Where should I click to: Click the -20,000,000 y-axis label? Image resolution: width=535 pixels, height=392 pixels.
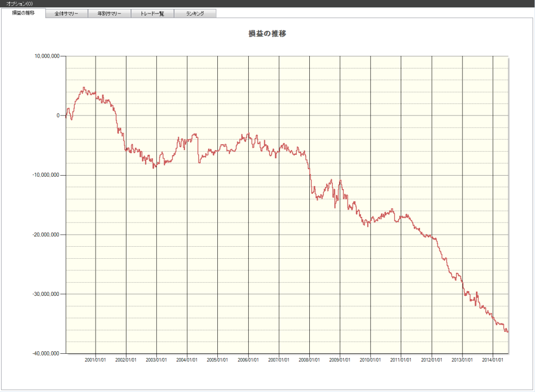(x=46, y=235)
